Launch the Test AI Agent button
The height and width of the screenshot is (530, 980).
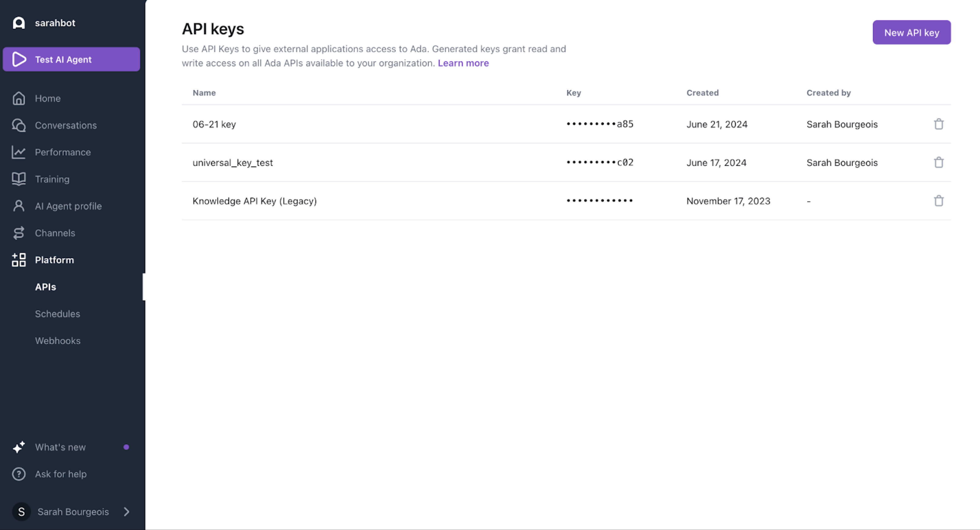pos(71,59)
